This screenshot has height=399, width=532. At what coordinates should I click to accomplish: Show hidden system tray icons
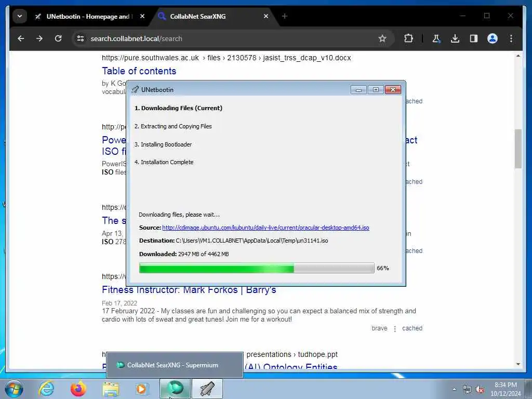[x=454, y=390]
